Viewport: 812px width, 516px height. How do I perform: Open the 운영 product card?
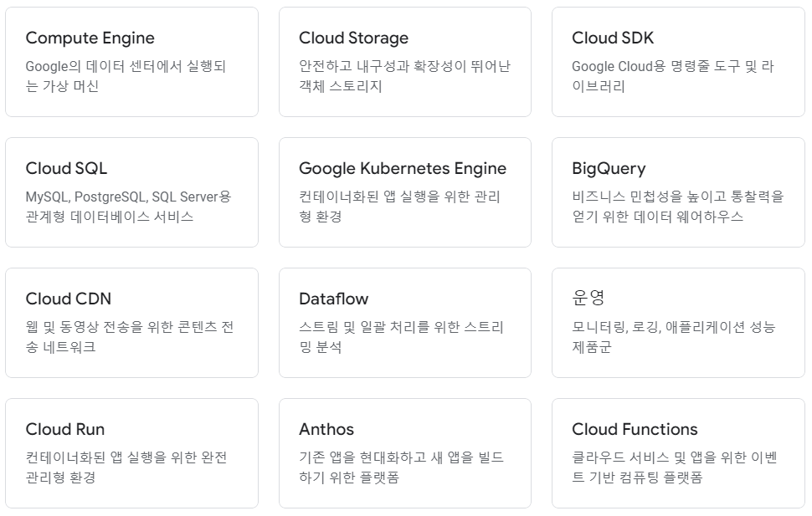tap(678, 323)
